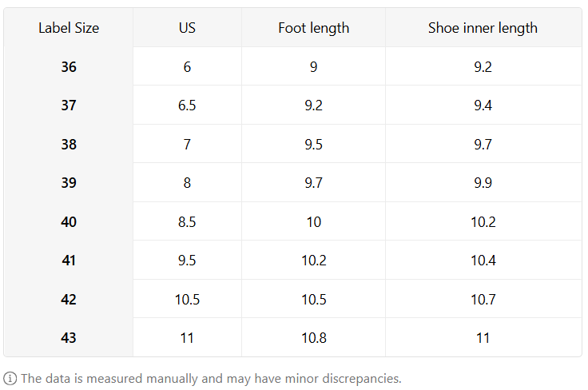Click US size 6.5 cell
The height and width of the screenshot is (390, 588).
click(187, 105)
